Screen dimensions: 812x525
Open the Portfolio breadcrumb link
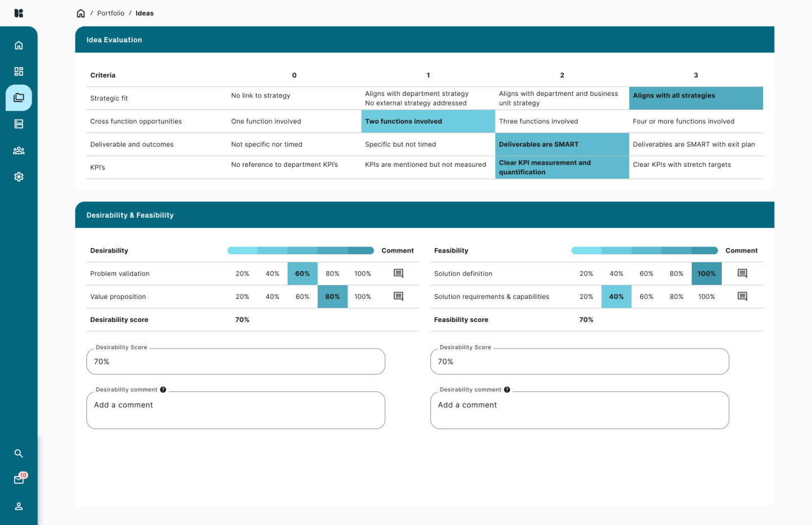[111, 13]
